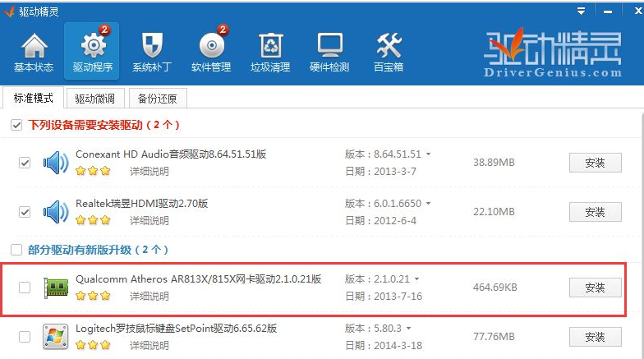644x359 pixels.
Task: Open the 硬件检测 monitor icon
Action: [329, 44]
